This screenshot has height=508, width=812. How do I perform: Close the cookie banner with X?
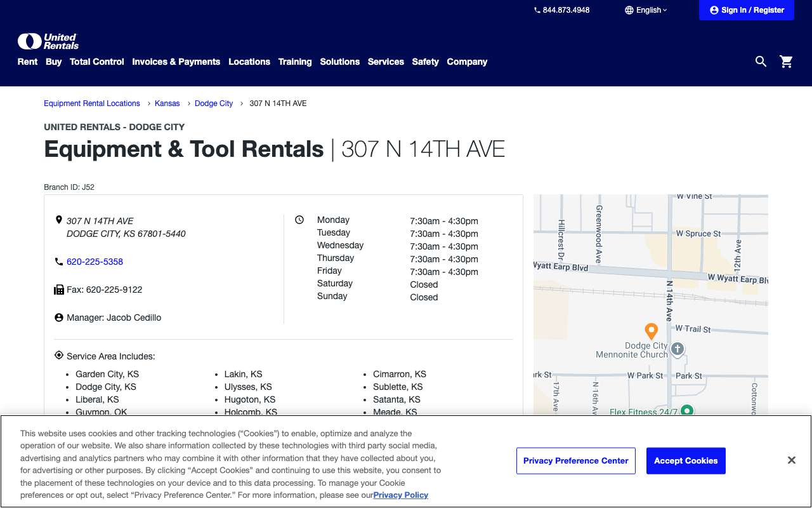pyautogui.click(x=792, y=460)
